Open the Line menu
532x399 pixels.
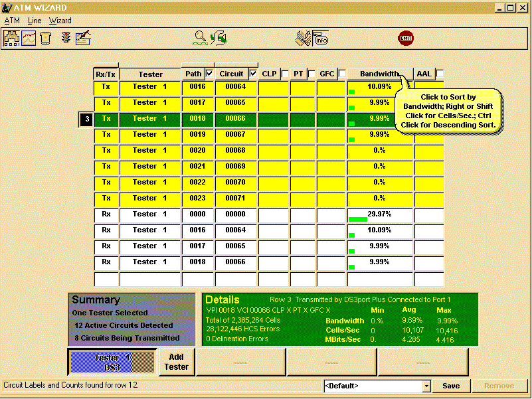35,21
